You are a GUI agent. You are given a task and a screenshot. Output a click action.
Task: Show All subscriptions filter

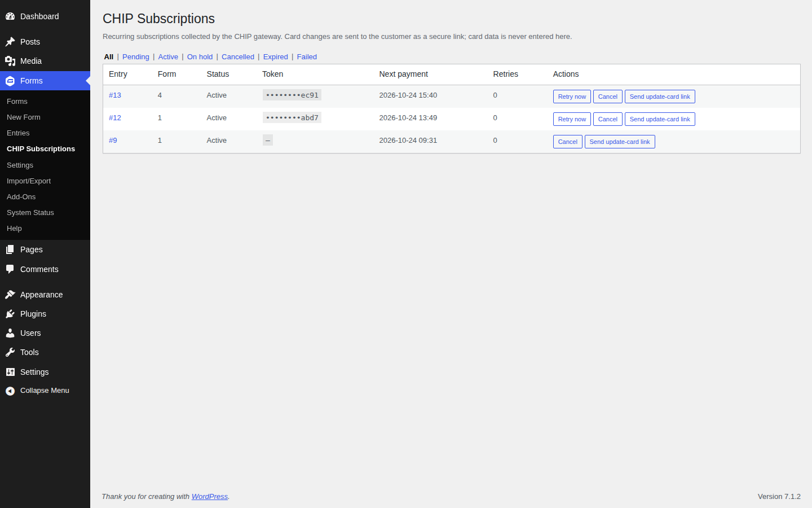click(109, 57)
